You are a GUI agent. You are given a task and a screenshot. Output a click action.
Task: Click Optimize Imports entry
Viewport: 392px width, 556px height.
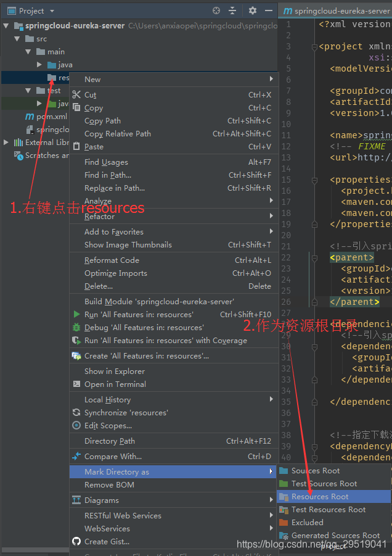tap(174, 273)
